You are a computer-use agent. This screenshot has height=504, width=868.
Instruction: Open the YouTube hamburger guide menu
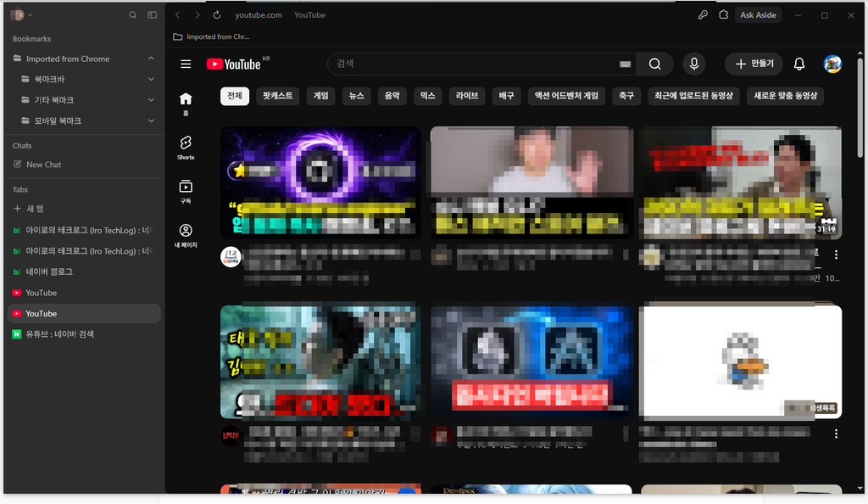[186, 64]
